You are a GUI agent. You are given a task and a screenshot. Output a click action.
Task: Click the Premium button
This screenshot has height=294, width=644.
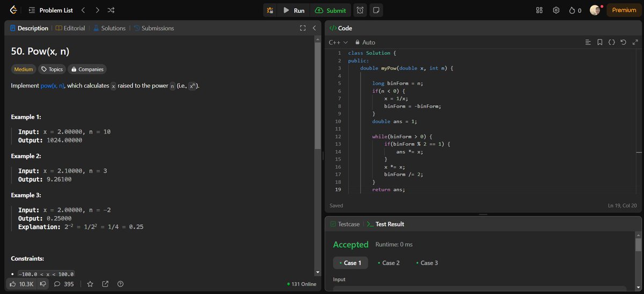click(x=624, y=10)
